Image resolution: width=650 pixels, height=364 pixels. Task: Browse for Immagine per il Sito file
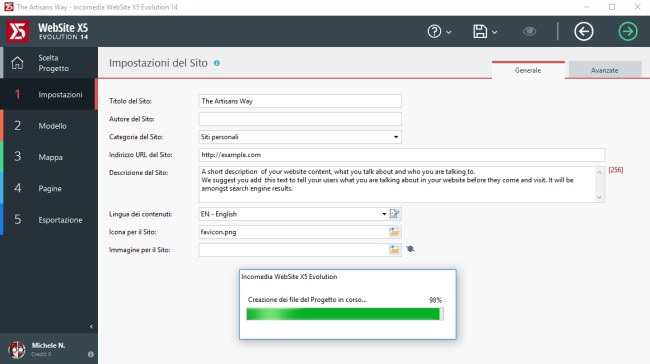tap(394, 250)
